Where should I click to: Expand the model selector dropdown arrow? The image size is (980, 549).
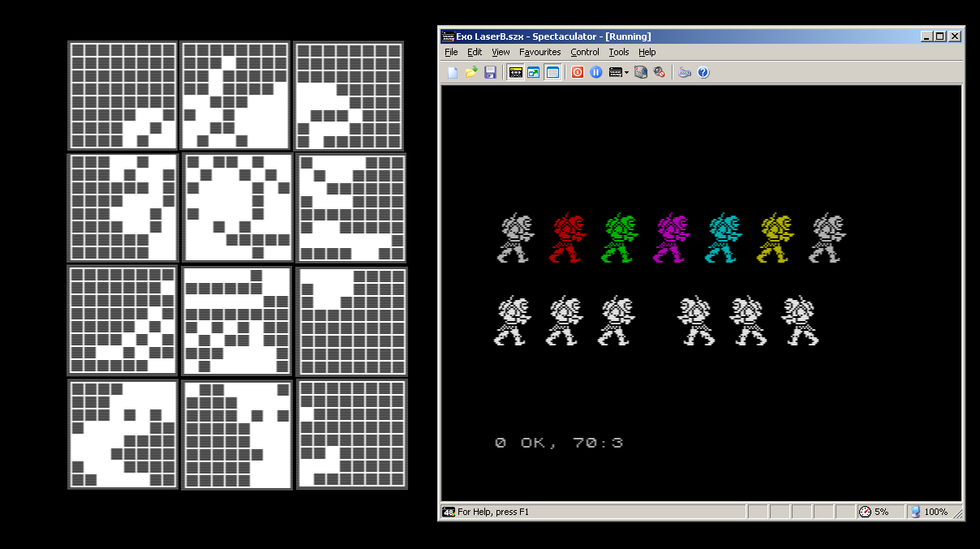tap(627, 72)
